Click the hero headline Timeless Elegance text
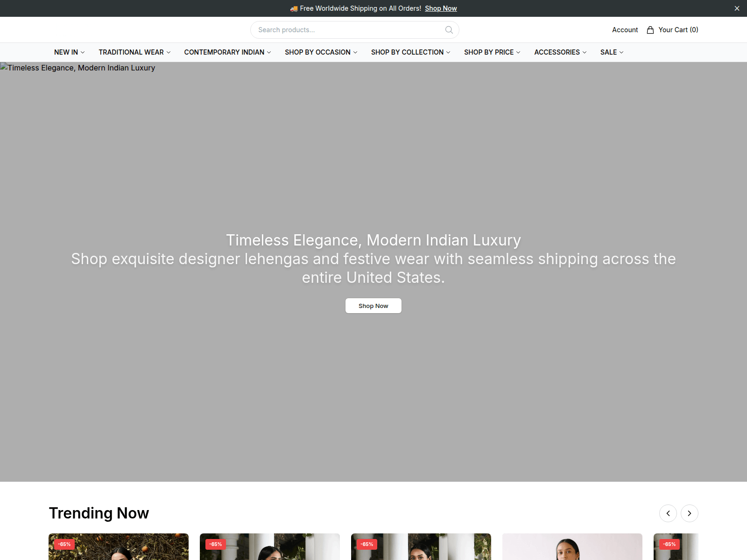The height and width of the screenshot is (560, 747). click(x=373, y=240)
